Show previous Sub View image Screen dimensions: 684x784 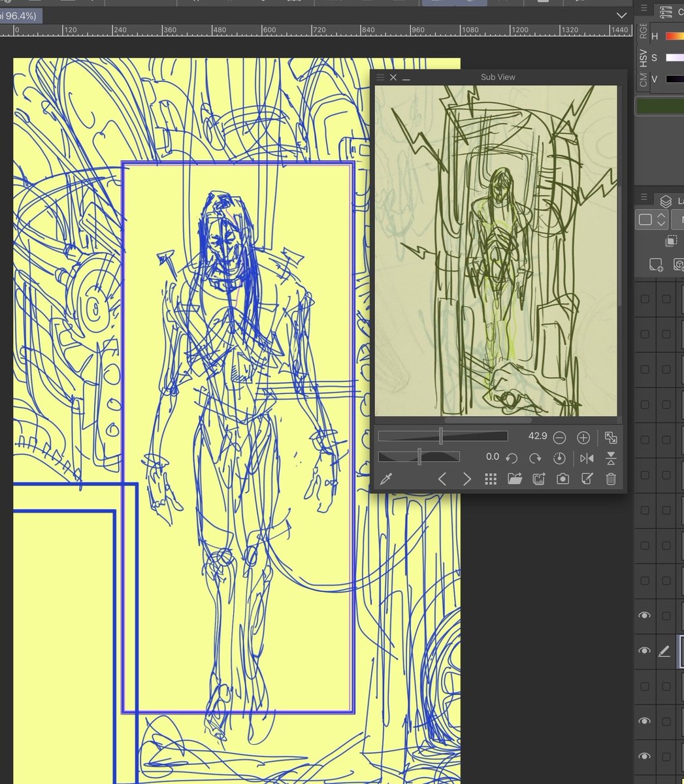(442, 479)
